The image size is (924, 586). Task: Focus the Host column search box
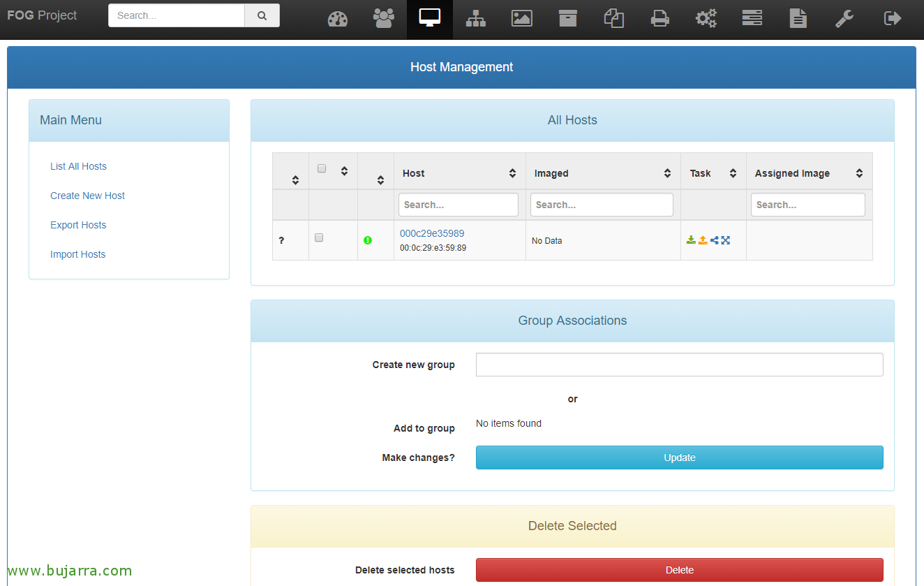point(459,205)
